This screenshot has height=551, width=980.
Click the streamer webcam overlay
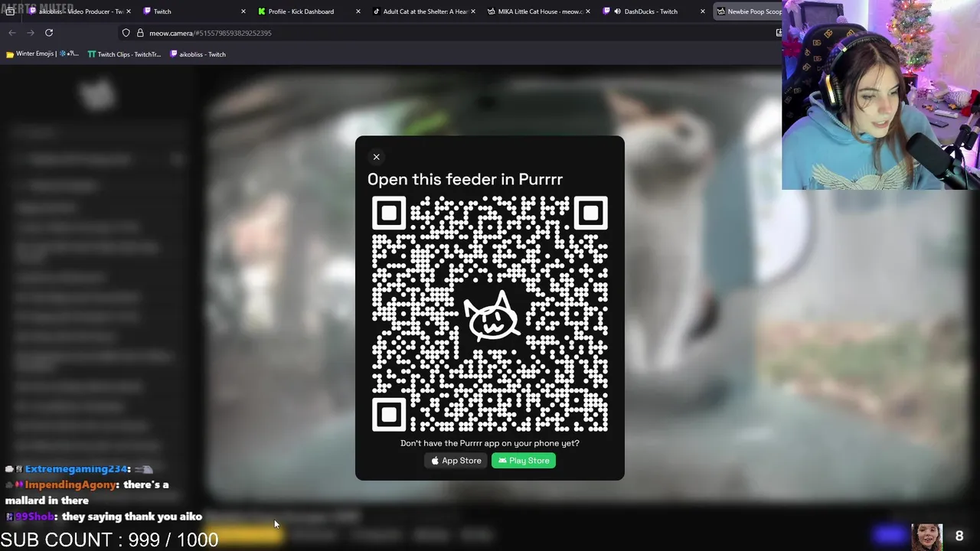[880, 95]
